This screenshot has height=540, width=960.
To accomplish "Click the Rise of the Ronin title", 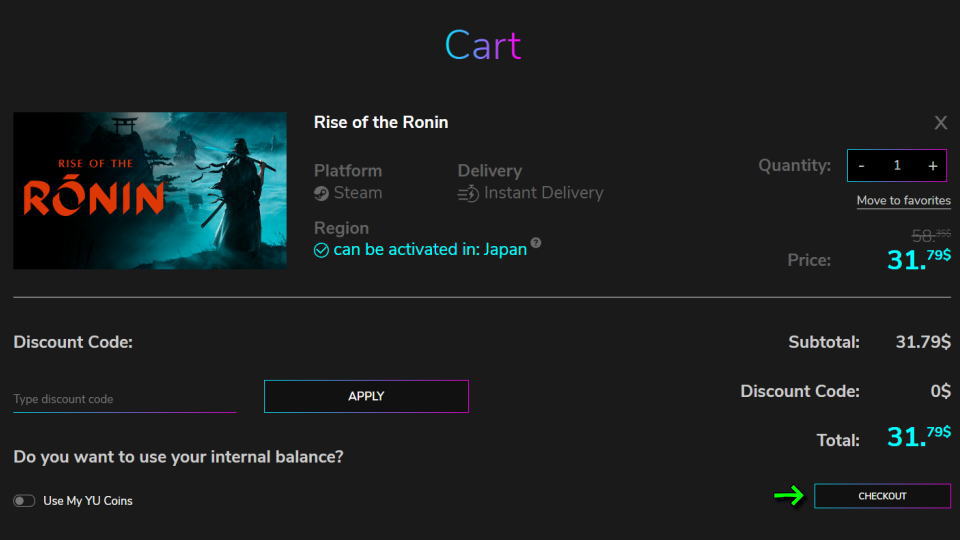I will click(x=381, y=122).
